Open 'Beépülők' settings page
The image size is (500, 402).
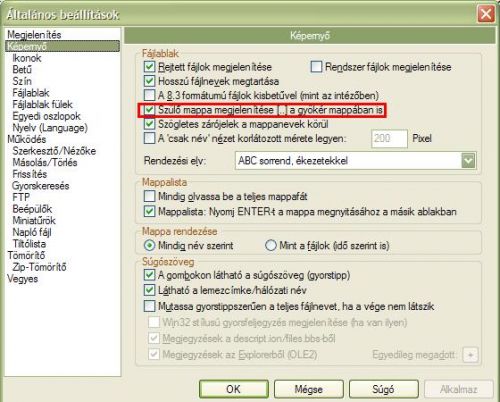[x=32, y=209]
